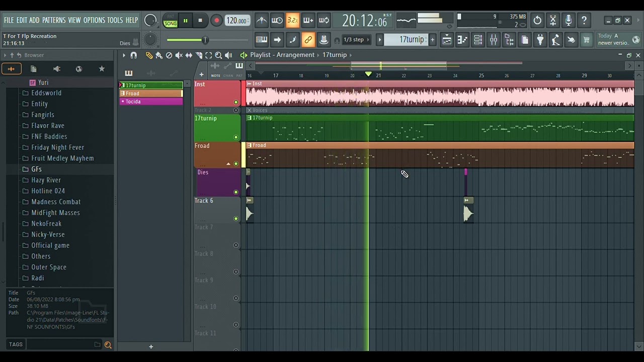The image size is (644, 362).
Task: Open the TOOLS menu
Action: click(115, 20)
